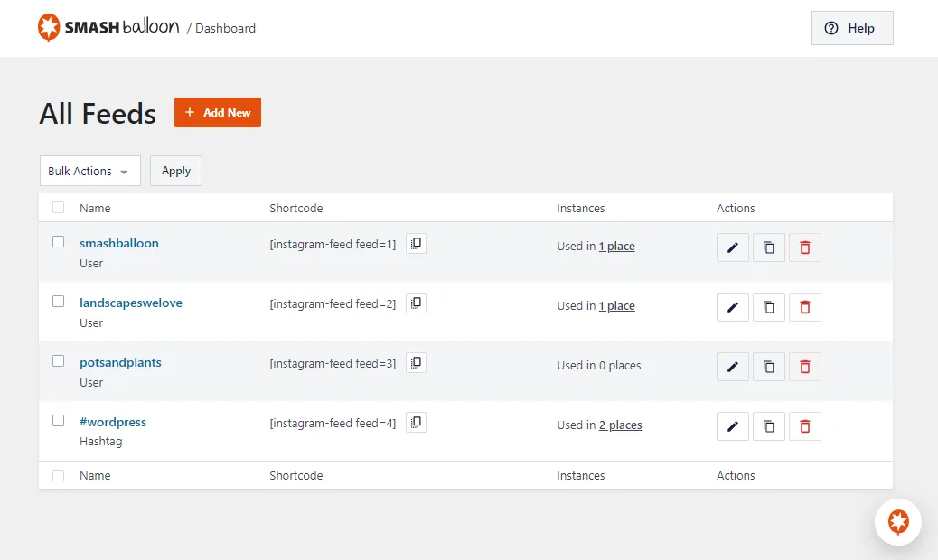This screenshot has height=560, width=938.
Task: Copy shortcode for feed=1
Action: [x=416, y=243]
